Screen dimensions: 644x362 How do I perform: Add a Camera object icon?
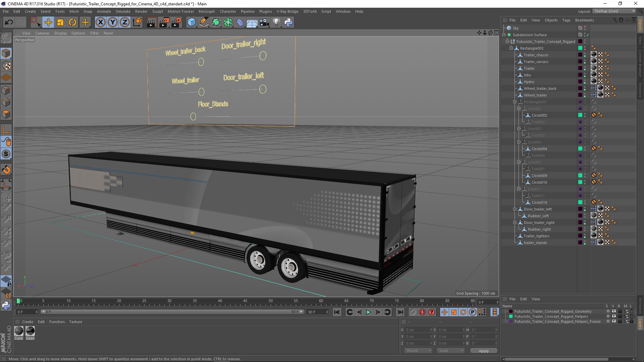tap(264, 22)
